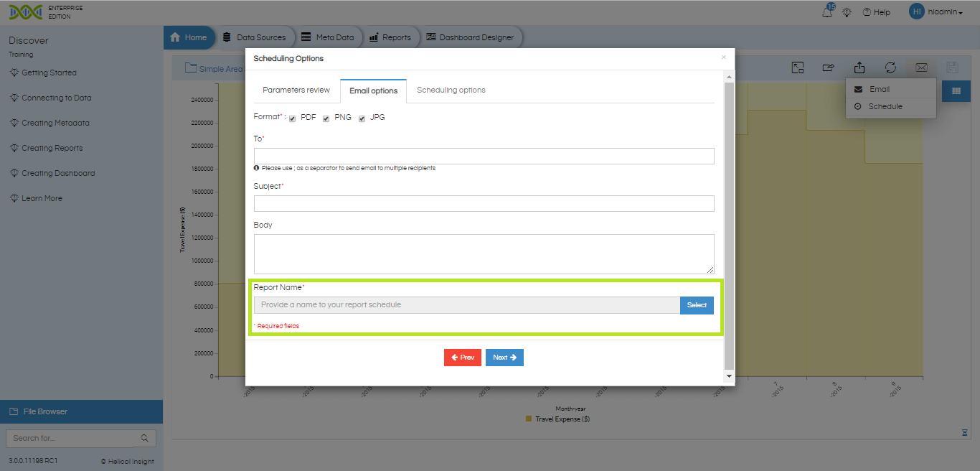Click the blue grid view icon
Screen dimensions: 980x471
956,90
